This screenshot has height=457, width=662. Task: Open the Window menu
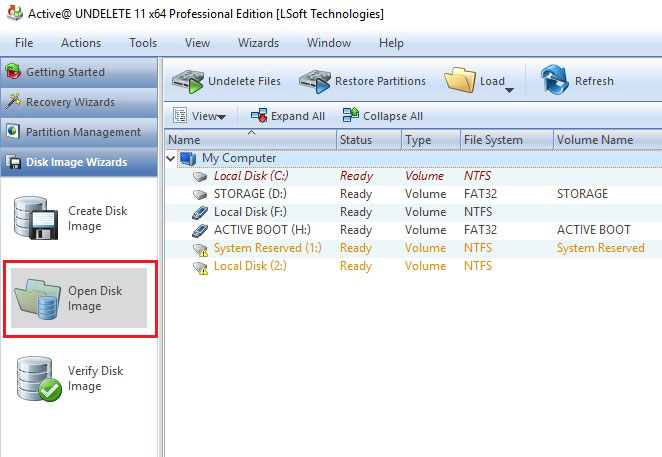point(329,43)
